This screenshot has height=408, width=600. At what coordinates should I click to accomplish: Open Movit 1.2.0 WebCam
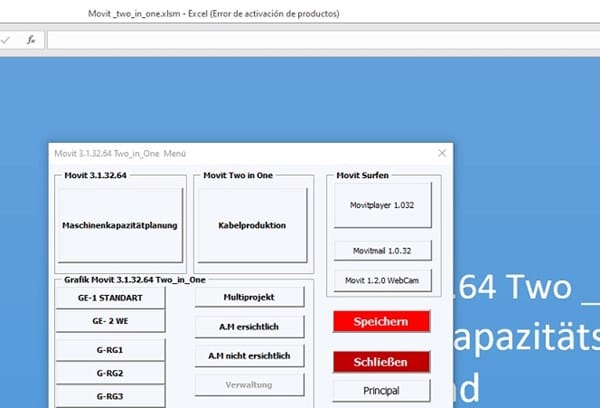tap(382, 280)
